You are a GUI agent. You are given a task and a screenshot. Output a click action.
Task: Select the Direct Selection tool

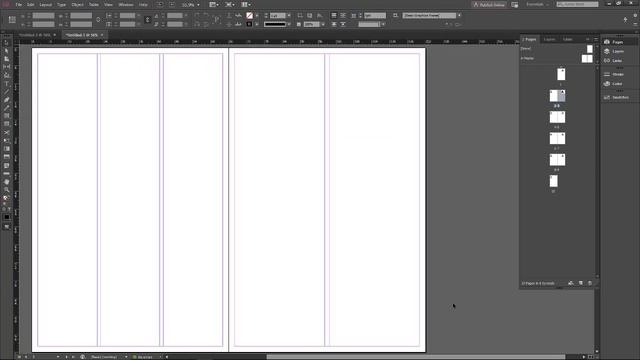pyautogui.click(x=7, y=51)
